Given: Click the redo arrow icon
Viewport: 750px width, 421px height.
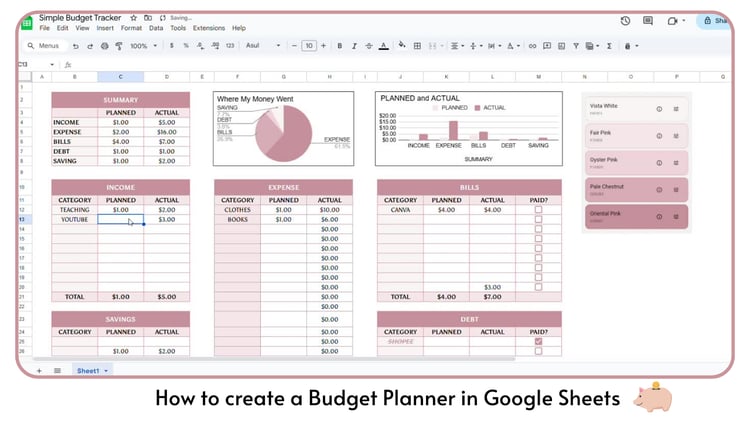Looking at the screenshot, I should click(90, 46).
